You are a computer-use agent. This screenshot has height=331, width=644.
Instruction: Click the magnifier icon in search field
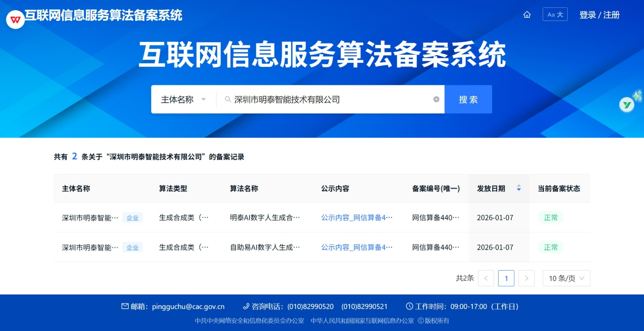pos(227,99)
